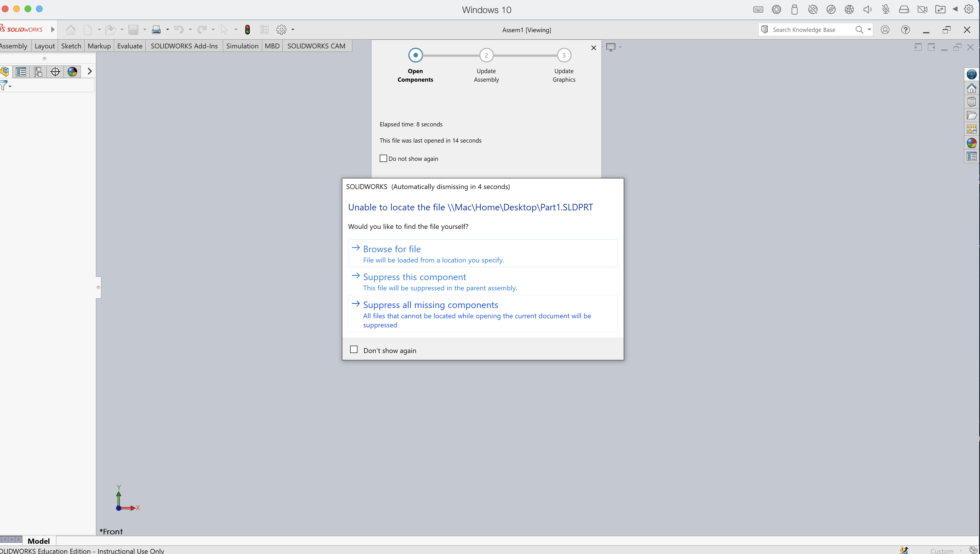Open the Undo history dropdown arrow
980x554 pixels.
[191, 30]
